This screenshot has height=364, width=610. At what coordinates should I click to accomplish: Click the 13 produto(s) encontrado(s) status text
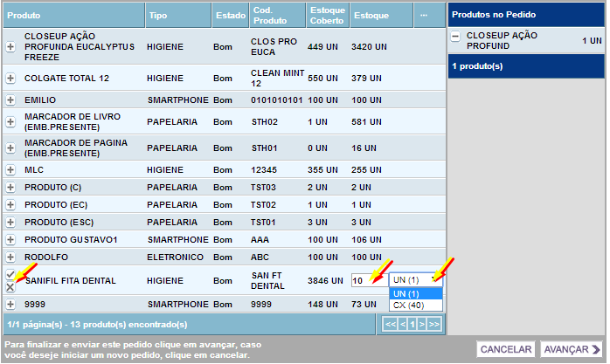tap(128, 325)
